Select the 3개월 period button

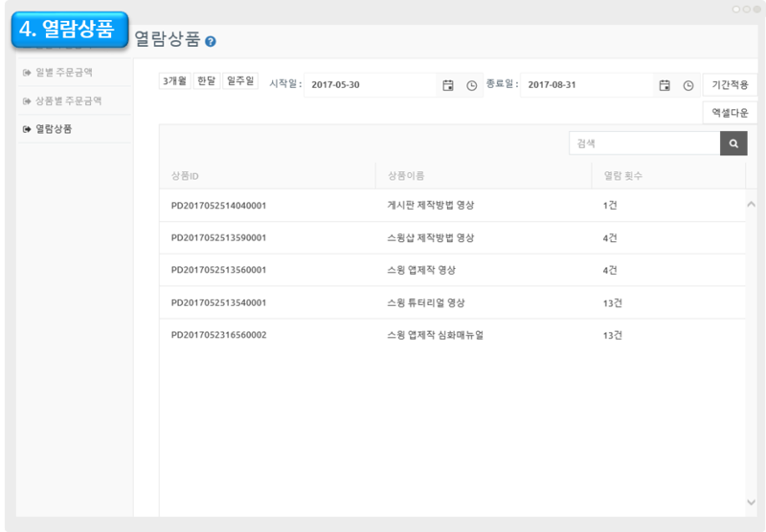pyautogui.click(x=174, y=81)
